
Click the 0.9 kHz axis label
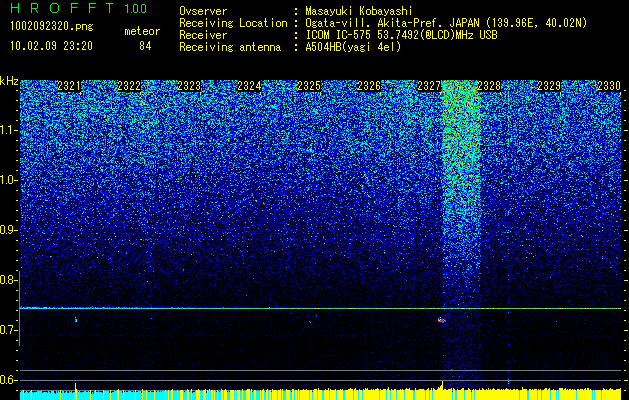pyautogui.click(x=9, y=230)
